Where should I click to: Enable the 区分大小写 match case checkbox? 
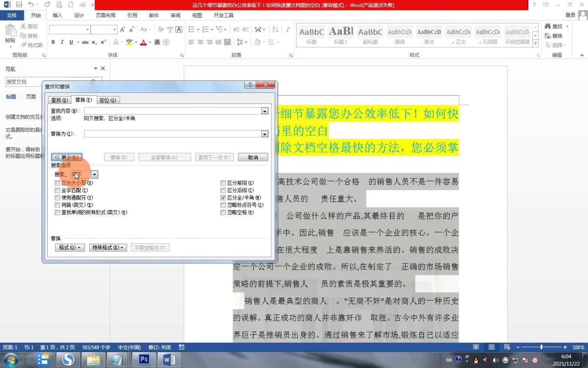tap(57, 183)
